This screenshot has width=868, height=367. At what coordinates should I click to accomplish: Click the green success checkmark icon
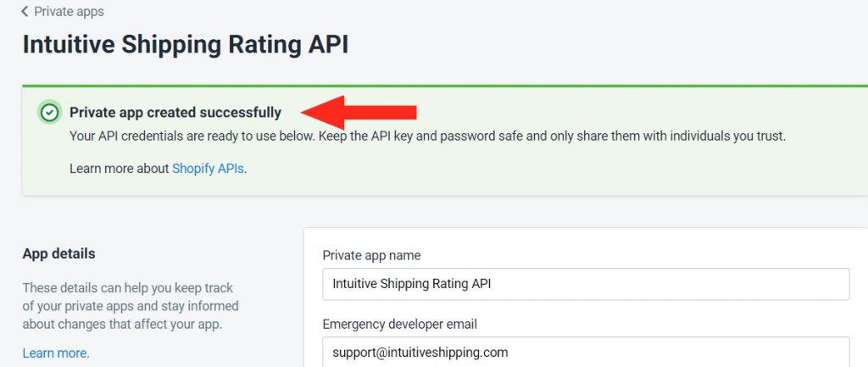tap(50, 113)
